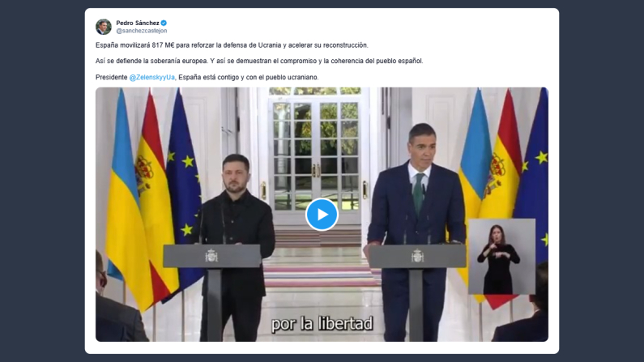
Task: Click the coat of arms on right podium
Action: 417,256
